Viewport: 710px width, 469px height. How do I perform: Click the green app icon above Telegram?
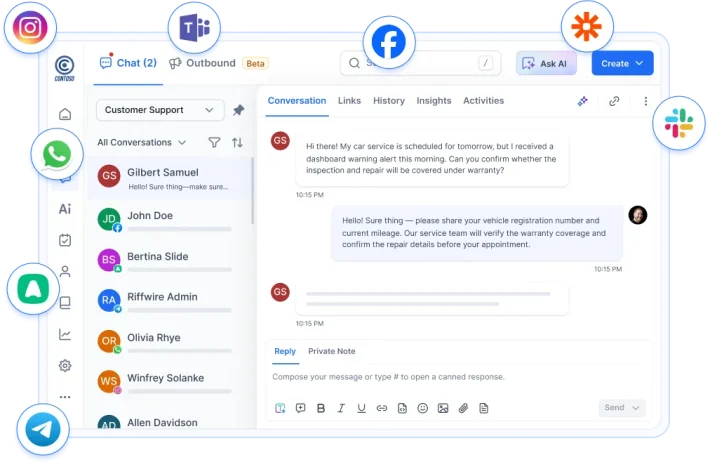tap(33, 289)
